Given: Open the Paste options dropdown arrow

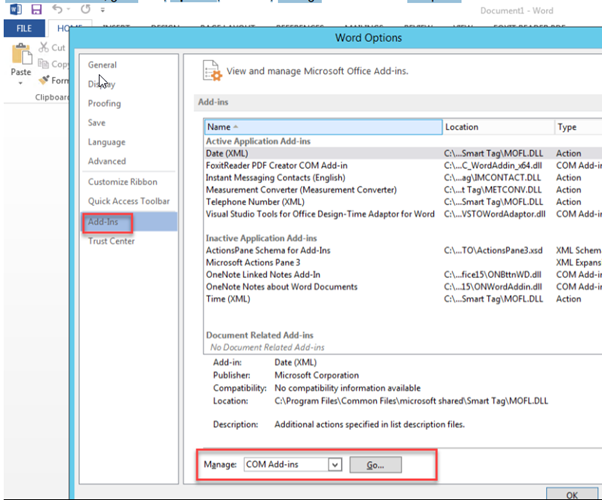Looking at the screenshot, I should (21, 83).
